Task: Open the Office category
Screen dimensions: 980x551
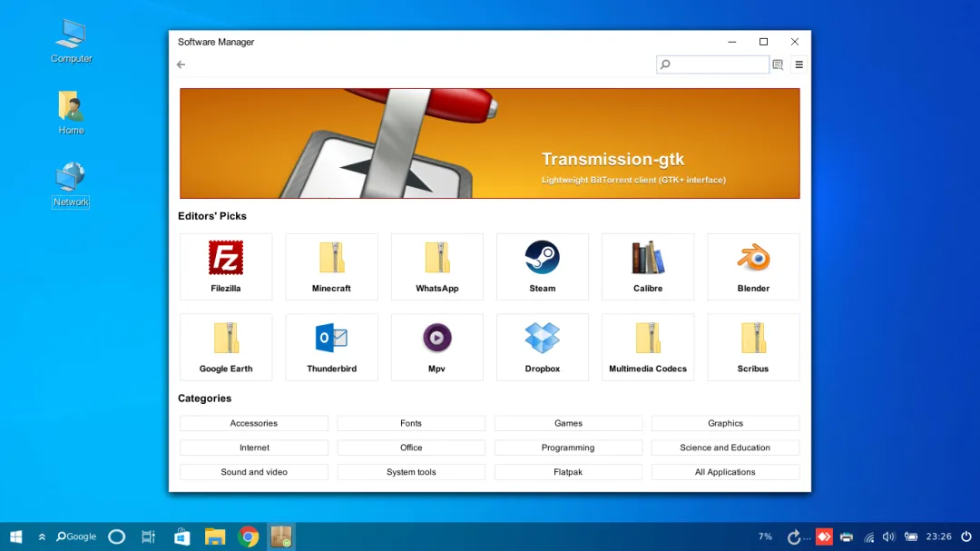Action: (x=411, y=448)
